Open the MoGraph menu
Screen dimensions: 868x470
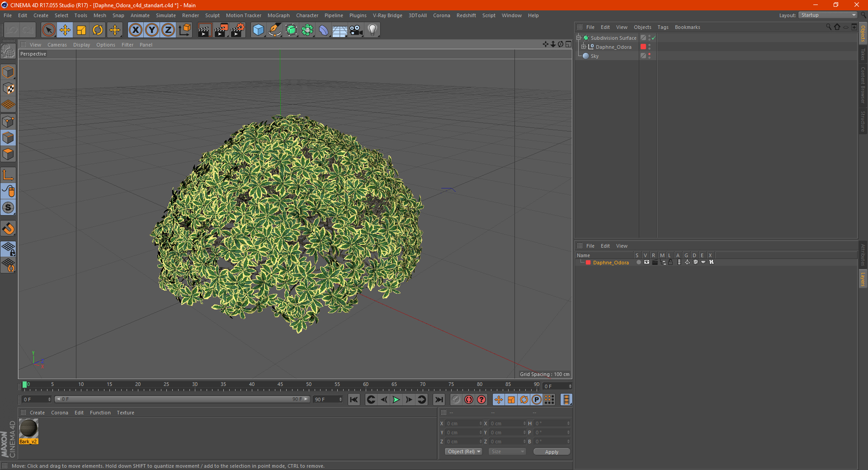tap(278, 15)
